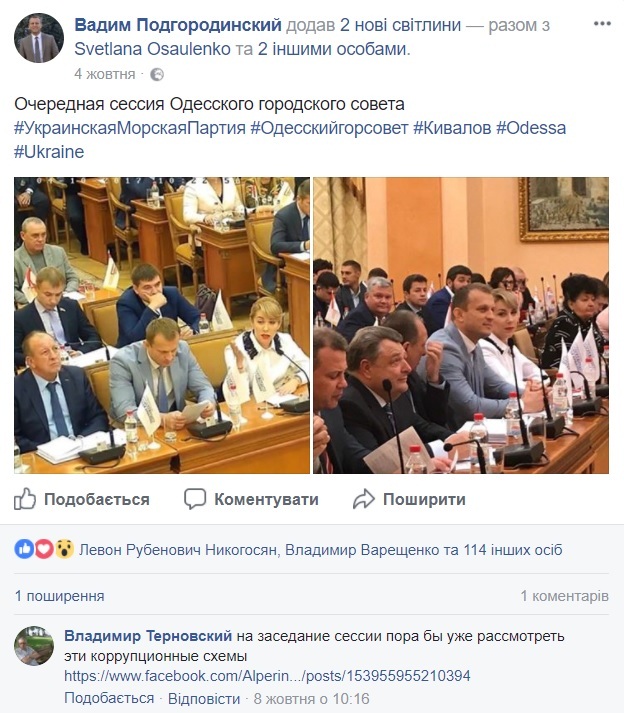Click the red heart reaction icon
Viewport: 624px width, 713px height.
44,549
